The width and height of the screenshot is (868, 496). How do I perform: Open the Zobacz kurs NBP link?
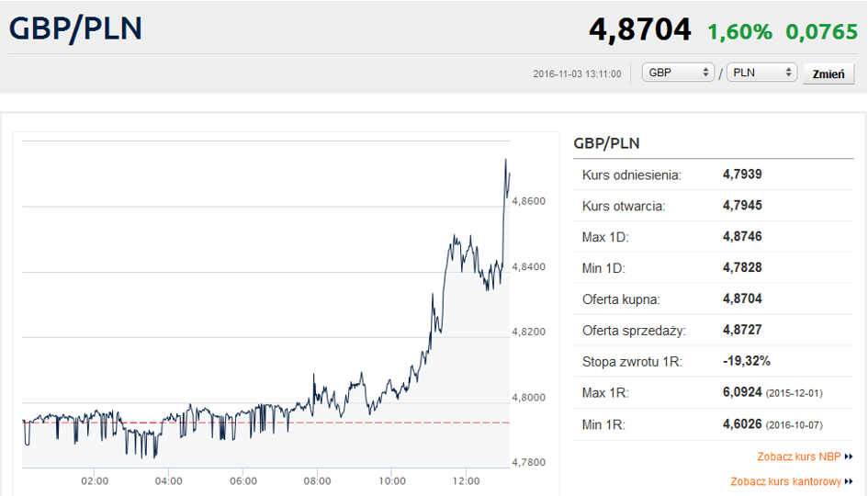(805, 457)
